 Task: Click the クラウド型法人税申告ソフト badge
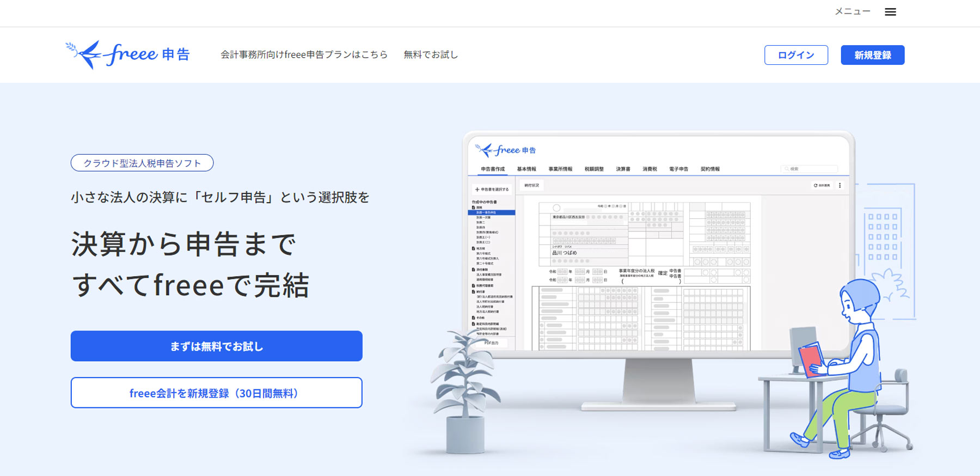click(142, 163)
